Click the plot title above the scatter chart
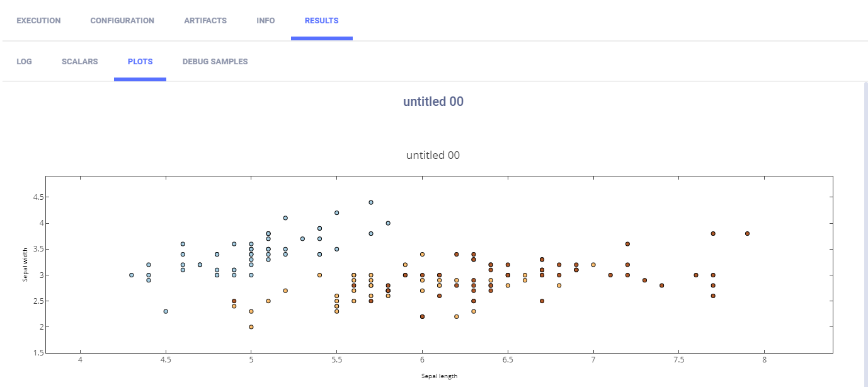Screen dimensions: 868x387 [x=433, y=155]
